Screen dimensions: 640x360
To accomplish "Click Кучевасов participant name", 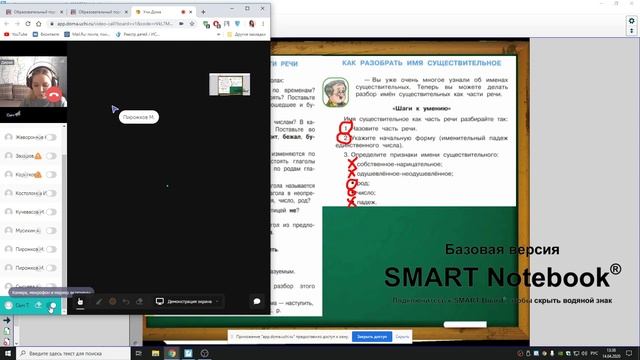I will pos(30,212).
